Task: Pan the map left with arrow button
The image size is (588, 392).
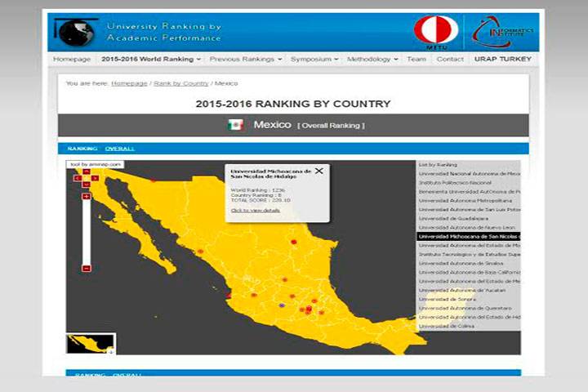Action: pos(78,177)
